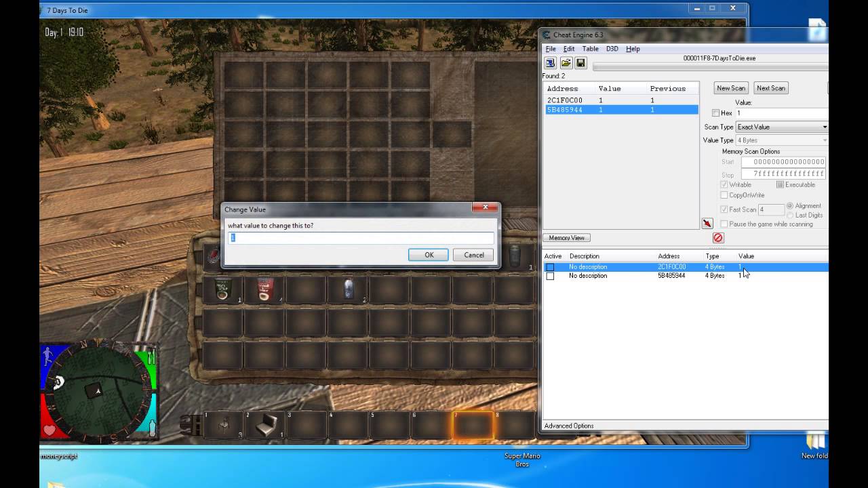Tick Active checkbox for address 2C1F0C00
The image size is (868, 488).
click(x=550, y=267)
